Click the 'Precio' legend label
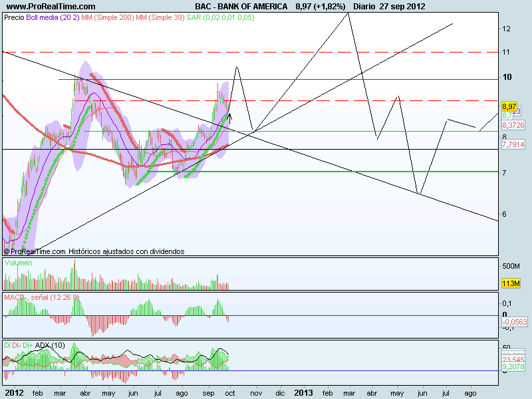The width and height of the screenshot is (532, 399). [14, 17]
